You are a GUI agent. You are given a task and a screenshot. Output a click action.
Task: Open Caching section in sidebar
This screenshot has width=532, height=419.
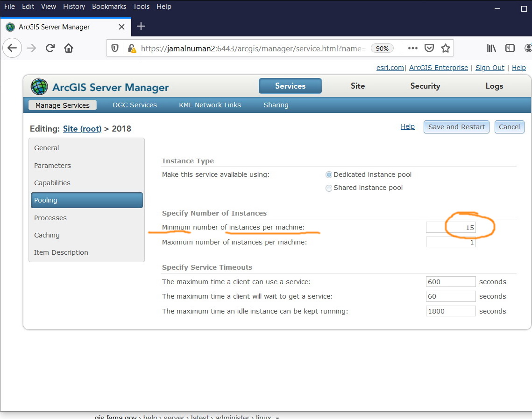(86, 235)
